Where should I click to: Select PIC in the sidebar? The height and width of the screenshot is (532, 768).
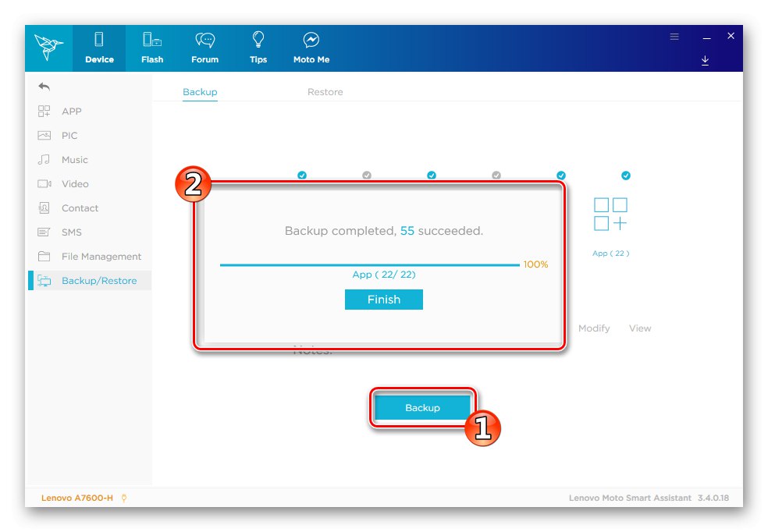90,135
